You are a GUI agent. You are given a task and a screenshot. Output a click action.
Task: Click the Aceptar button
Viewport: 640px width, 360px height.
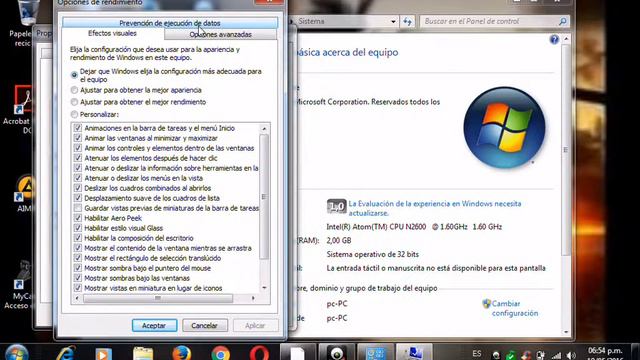click(x=154, y=325)
